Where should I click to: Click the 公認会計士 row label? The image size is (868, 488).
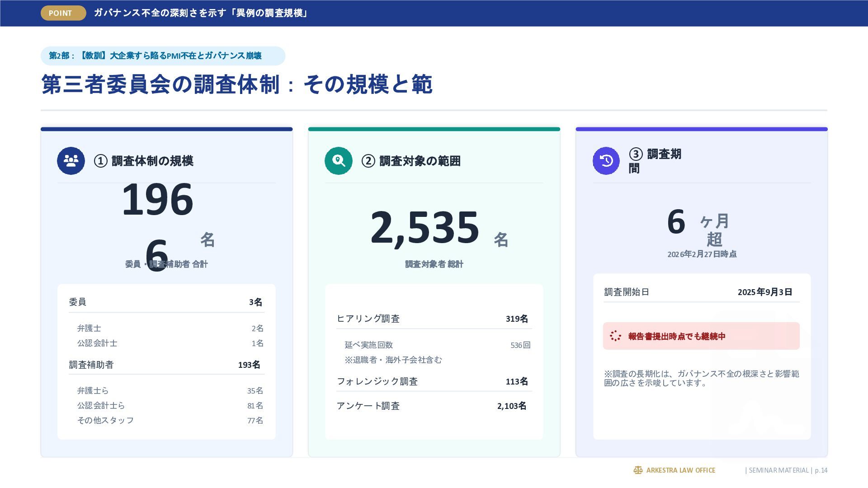pyautogui.click(x=97, y=343)
